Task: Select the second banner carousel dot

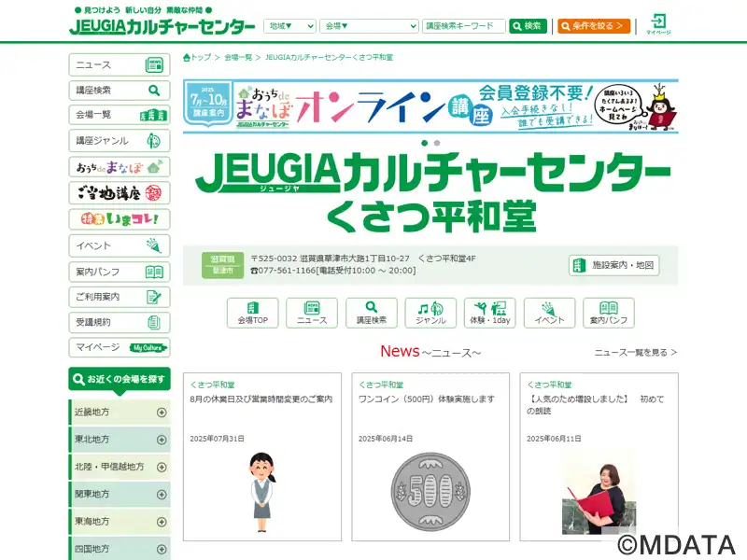Action: [437, 143]
